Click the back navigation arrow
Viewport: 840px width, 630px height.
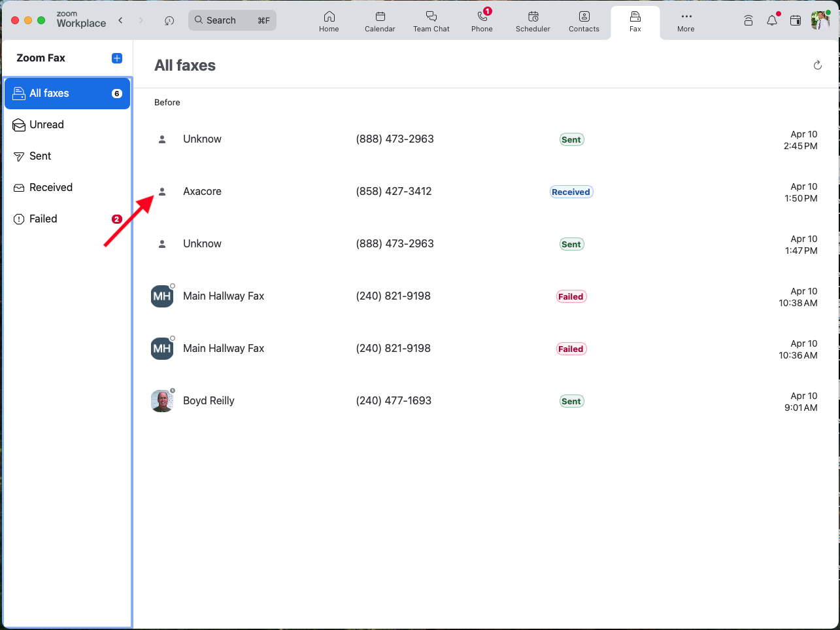click(x=120, y=20)
